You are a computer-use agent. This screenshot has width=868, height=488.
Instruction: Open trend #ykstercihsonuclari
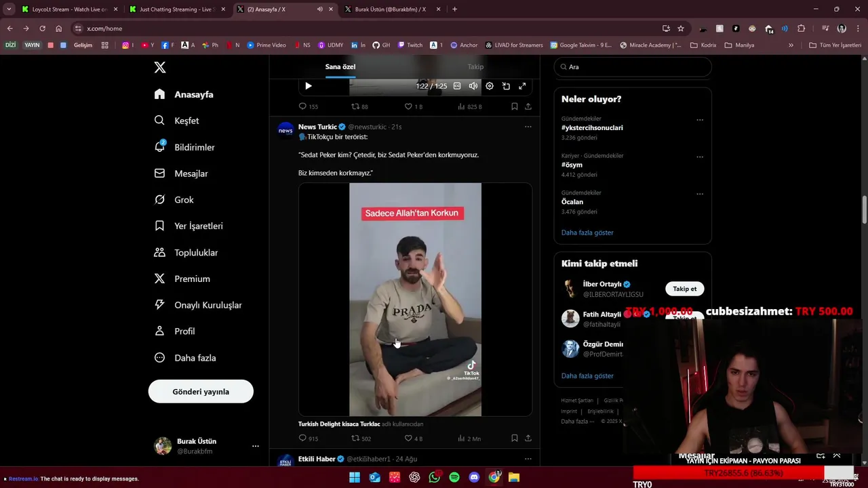coord(592,127)
